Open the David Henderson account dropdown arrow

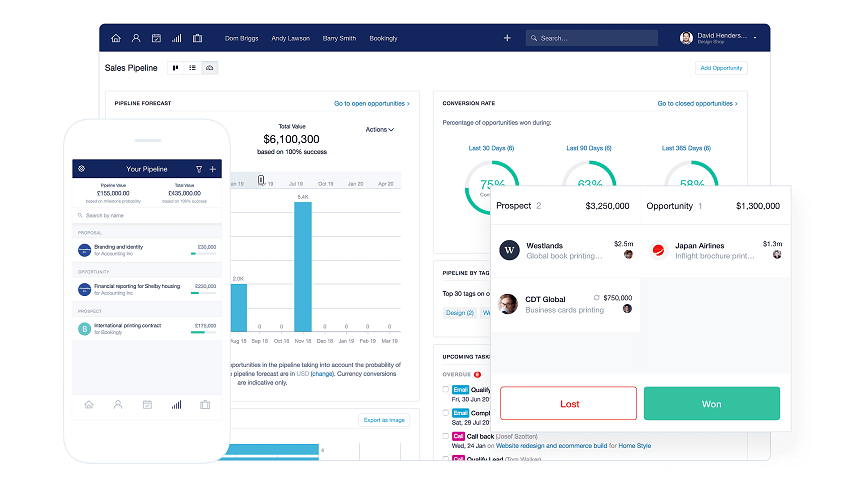755,38
